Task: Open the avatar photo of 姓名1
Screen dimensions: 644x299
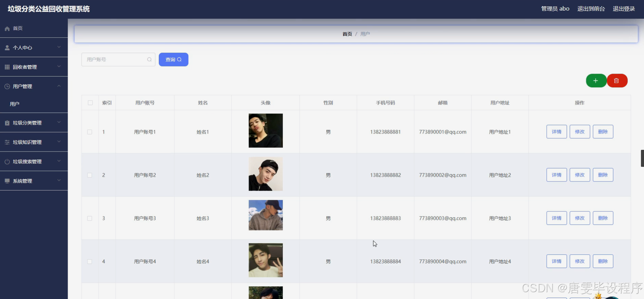Action: pyautogui.click(x=266, y=130)
